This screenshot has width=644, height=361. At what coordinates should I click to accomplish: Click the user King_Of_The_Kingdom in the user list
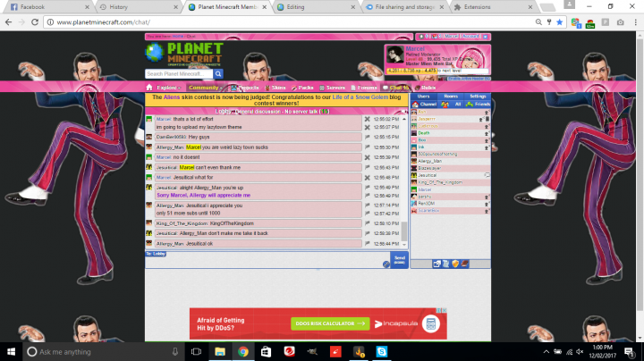(x=440, y=182)
